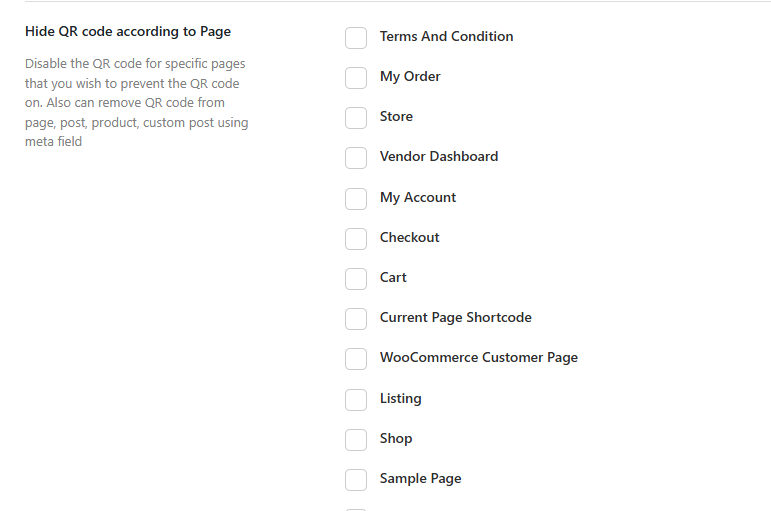Screen dimensions: 771x511
Task: Toggle the WooCommerce Customer Page checkbox
Action: [356, 359]
